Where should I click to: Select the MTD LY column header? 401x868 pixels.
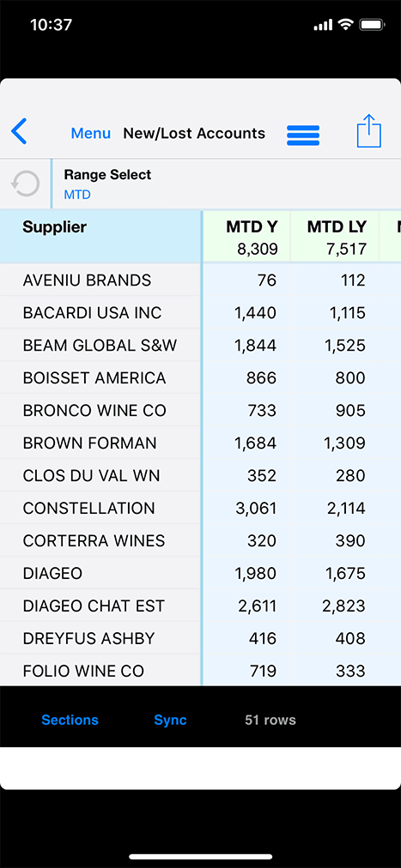click(x=335, y=237)
